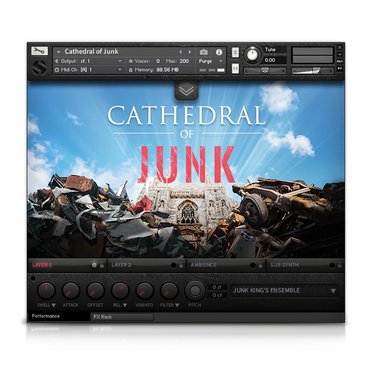Toggle the Solo S button
Screen dimensions: 370x370
[235, 52]
